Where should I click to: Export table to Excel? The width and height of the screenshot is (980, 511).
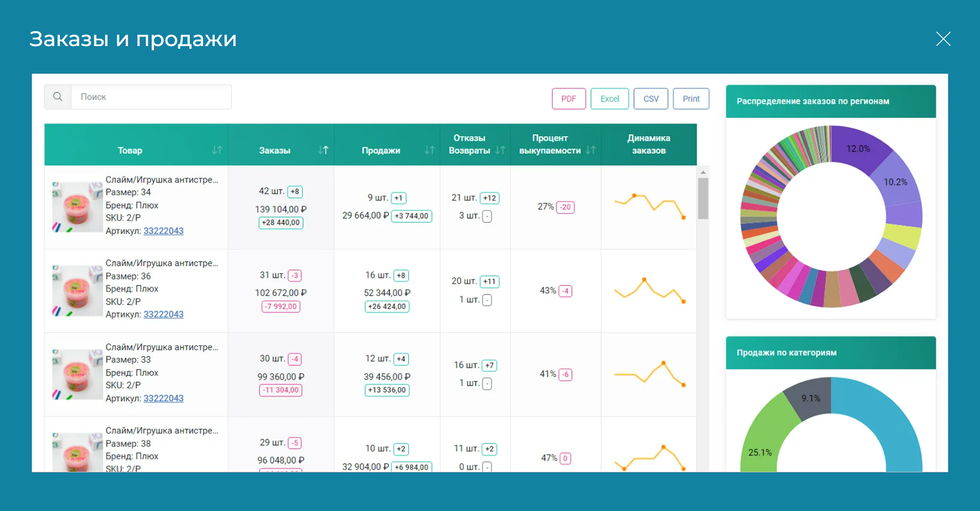(610, 99)
